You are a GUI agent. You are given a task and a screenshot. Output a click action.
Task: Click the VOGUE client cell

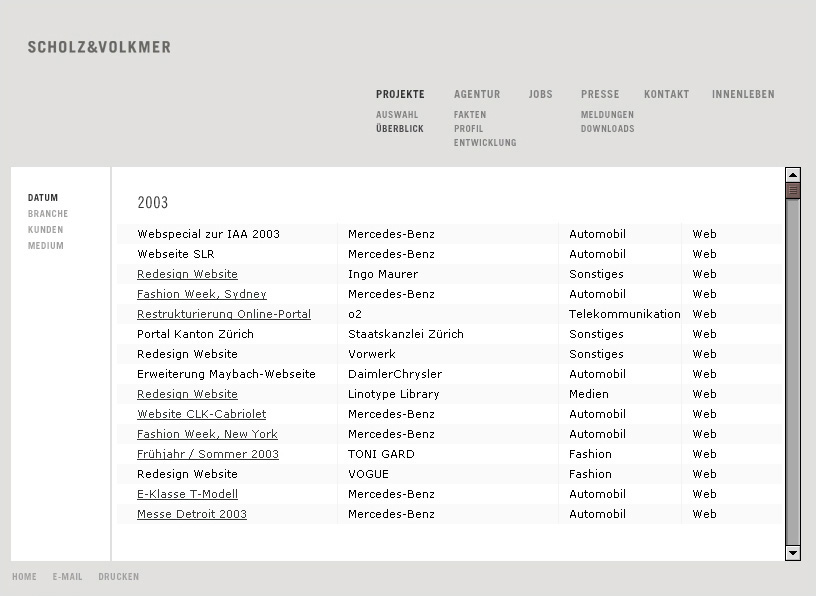[368, 474]
